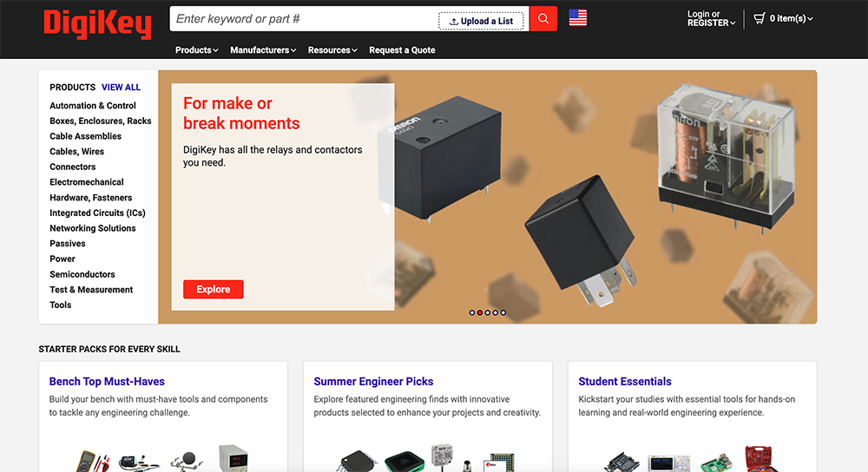Open Integrated Circuits (ICs) category

tap(97, 213)
